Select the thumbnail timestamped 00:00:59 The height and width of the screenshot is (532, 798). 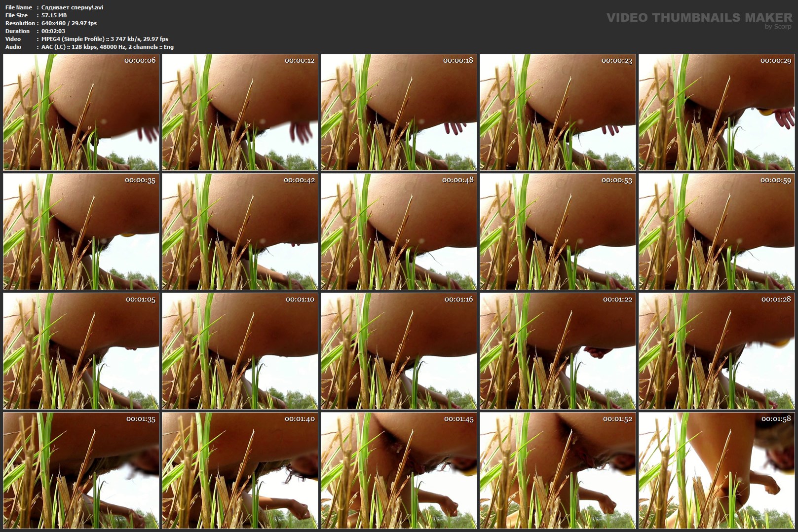(717, 231)
